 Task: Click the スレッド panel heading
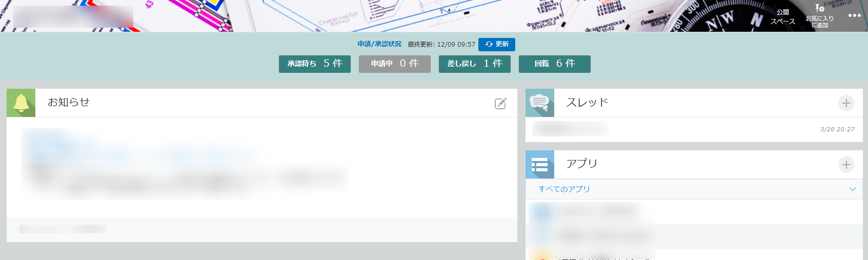(587, 103)
